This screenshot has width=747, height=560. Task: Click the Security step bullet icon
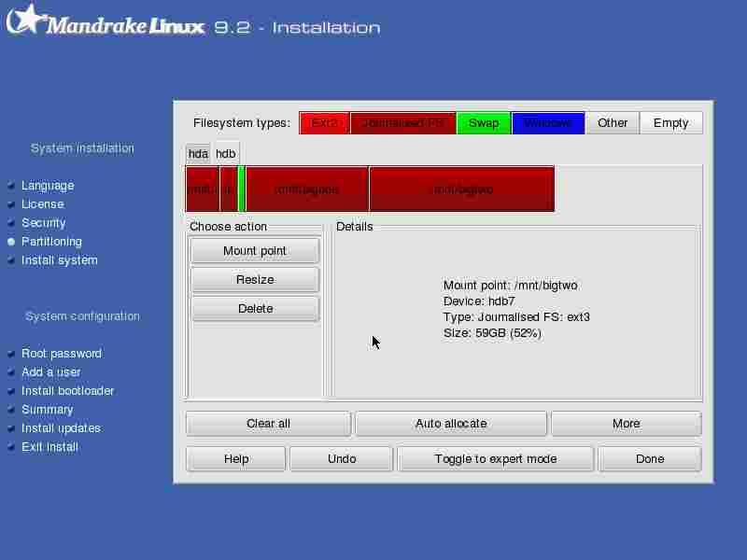[11, 223]
